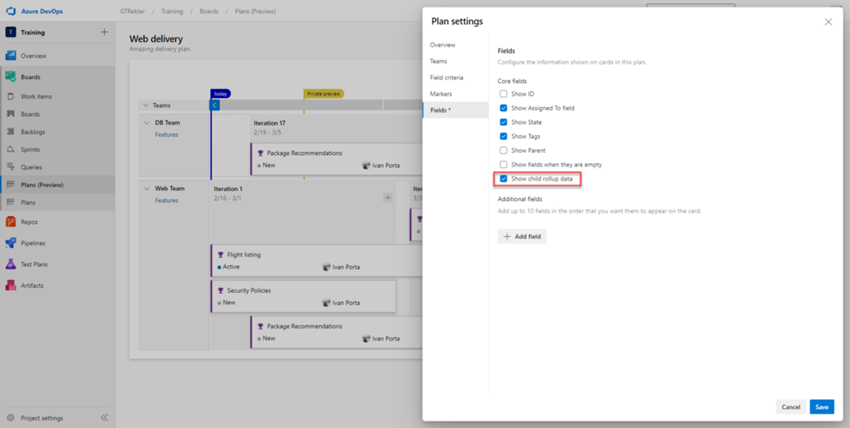The image size is (850, 428).
Task: Click Plans (Preview) in the breadcrumb
Action: [x=255, y=11]
